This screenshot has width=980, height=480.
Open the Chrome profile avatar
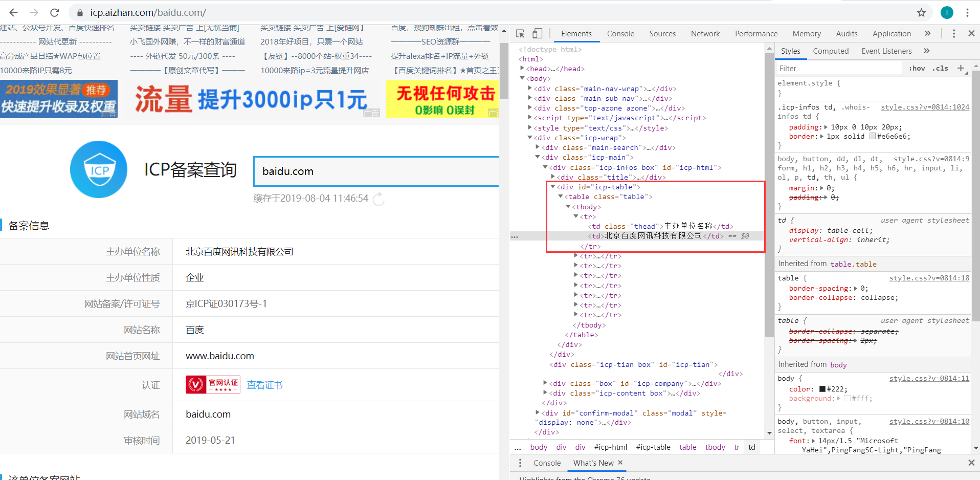(x=947, y=13)
